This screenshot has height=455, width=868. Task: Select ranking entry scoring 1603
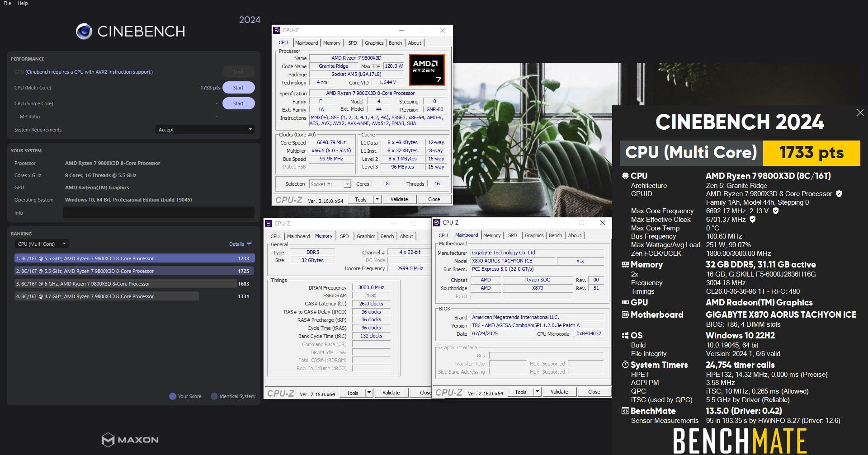click(135, 284)
